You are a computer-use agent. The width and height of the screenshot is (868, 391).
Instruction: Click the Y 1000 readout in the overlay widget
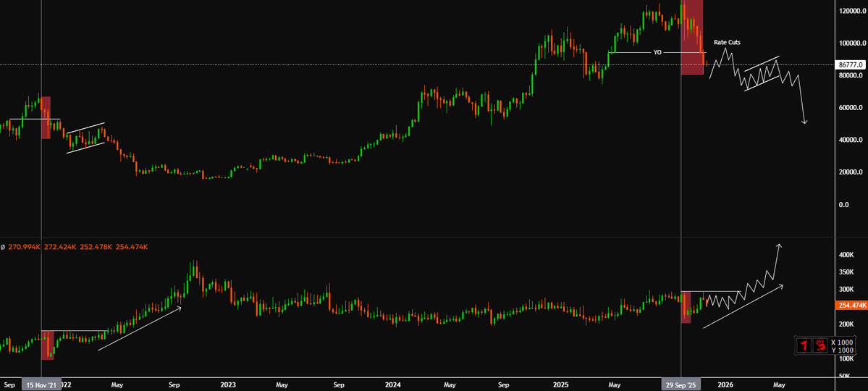tap(842, 350)
